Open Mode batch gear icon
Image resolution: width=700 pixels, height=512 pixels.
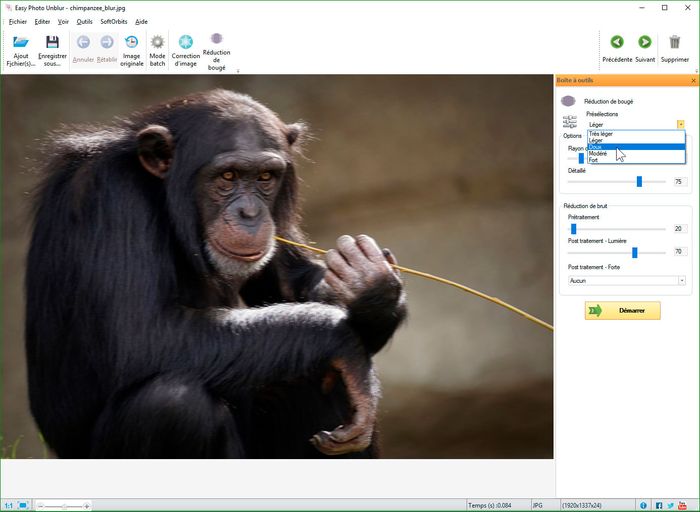pyautogui.click(x=157, y=43)
